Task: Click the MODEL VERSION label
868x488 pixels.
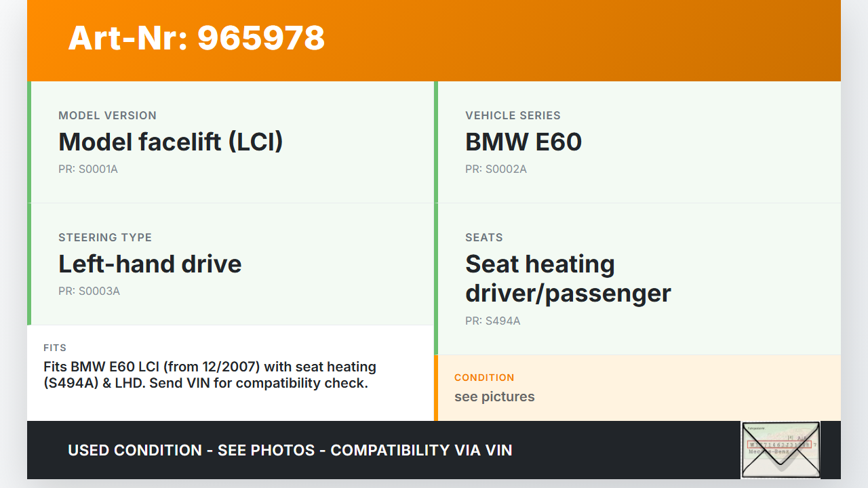Action: tap(107, 115)
